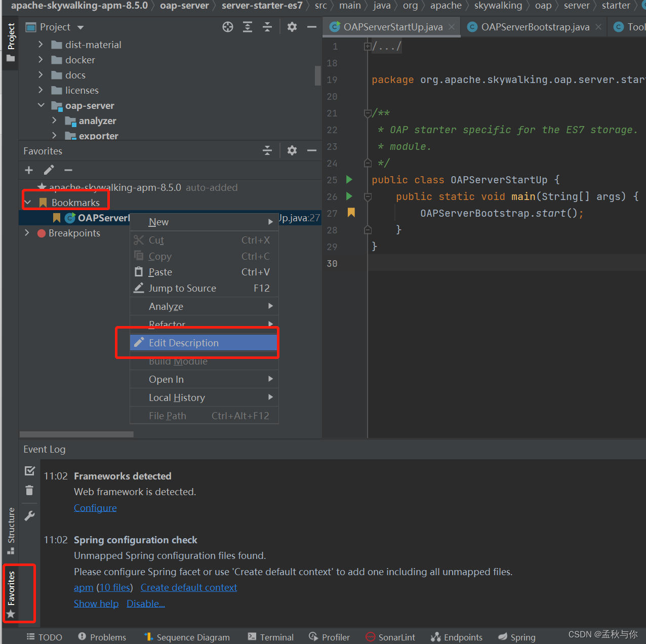Open the Project view dropdown
This screenshot has height=644, width=646.
click(80, 27)
